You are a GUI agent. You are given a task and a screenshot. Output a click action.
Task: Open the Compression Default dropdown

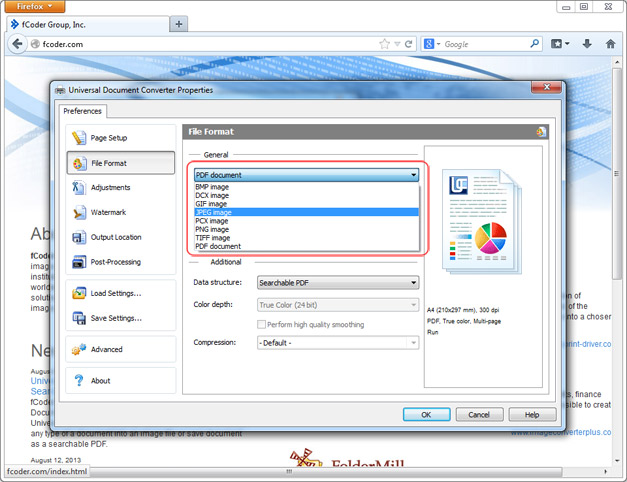click(x=338, y=343)
